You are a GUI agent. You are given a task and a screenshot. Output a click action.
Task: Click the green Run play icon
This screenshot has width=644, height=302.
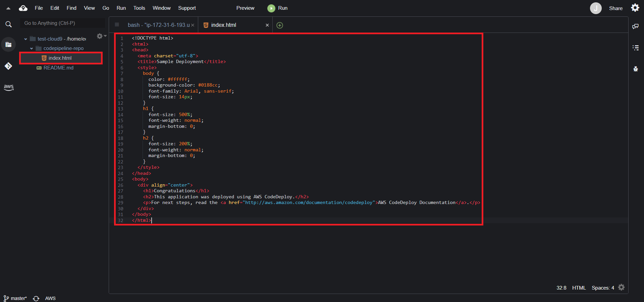pyautogui.click(x=271, y=8)
